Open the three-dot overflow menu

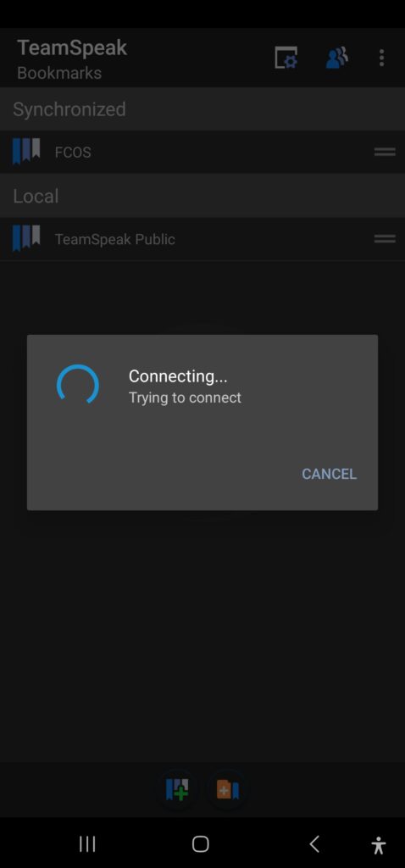point(381,58)
